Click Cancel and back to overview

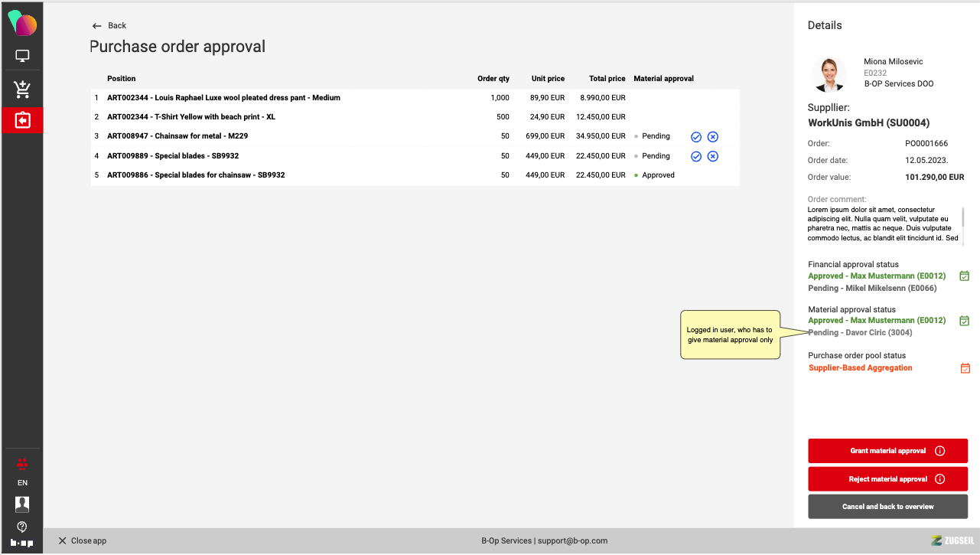pyautogui.click(x=887, y=507)
